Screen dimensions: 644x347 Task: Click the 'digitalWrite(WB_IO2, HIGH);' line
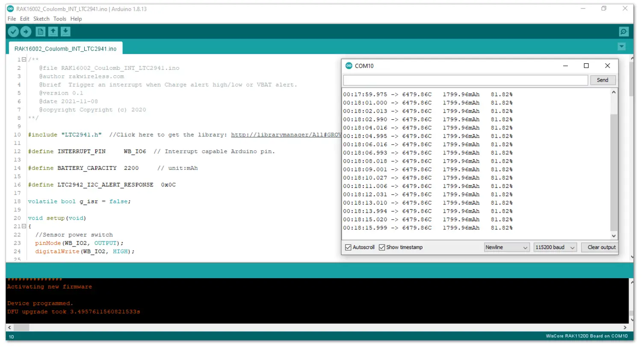[x=85, y=252]
